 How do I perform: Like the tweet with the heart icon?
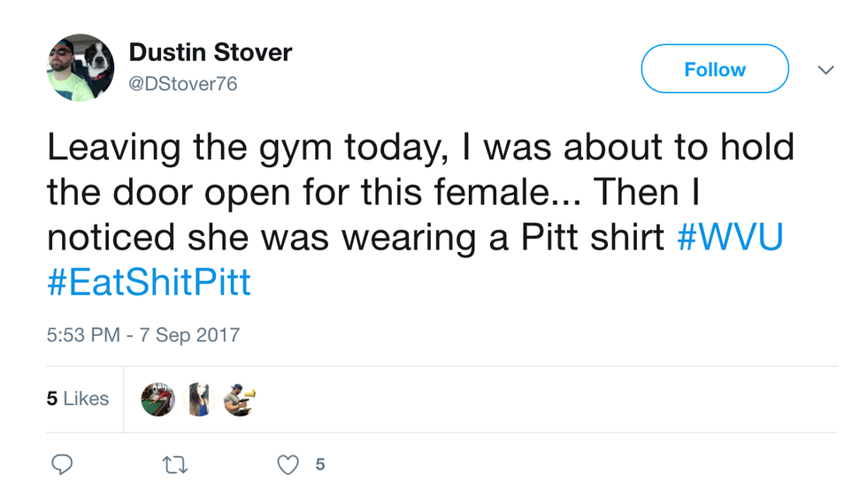pyautogui.click(x=288, y=464)
